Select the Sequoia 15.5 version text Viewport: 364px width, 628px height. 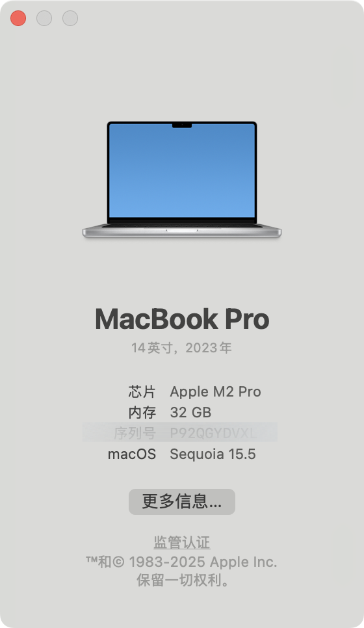(213, 454)
